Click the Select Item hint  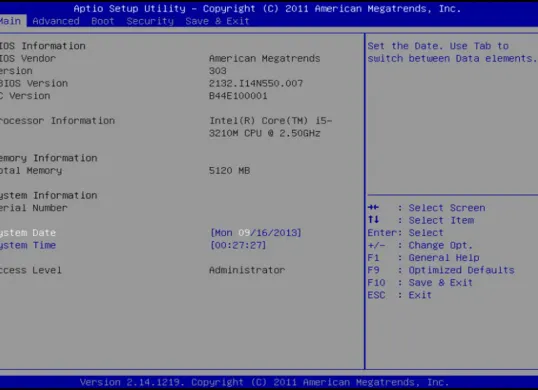441,220
